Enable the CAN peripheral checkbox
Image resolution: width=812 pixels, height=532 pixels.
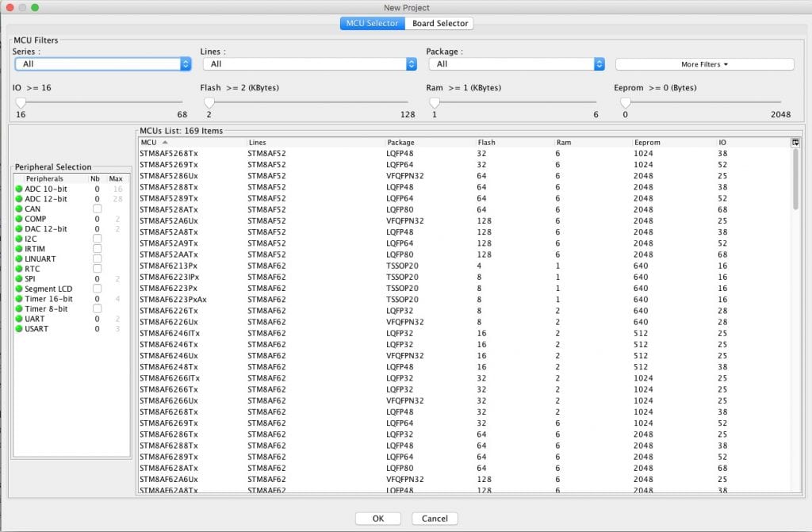point(98,209)
